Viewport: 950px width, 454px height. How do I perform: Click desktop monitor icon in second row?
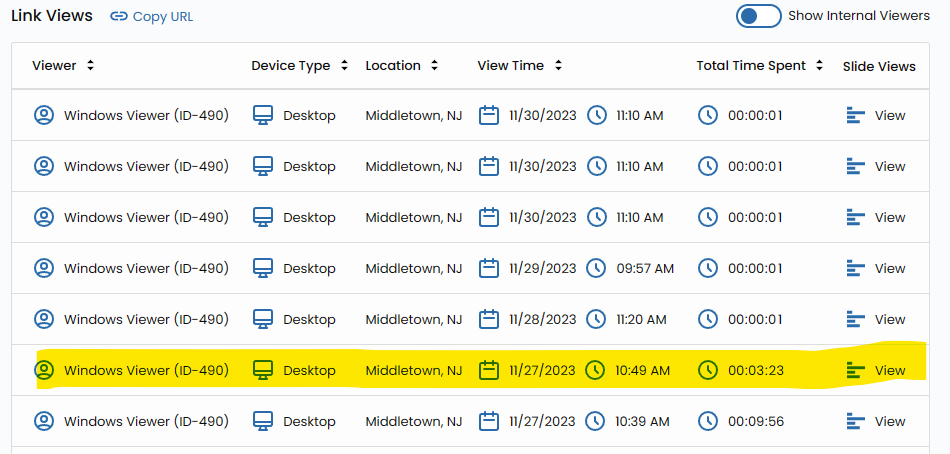click(263, 166)
